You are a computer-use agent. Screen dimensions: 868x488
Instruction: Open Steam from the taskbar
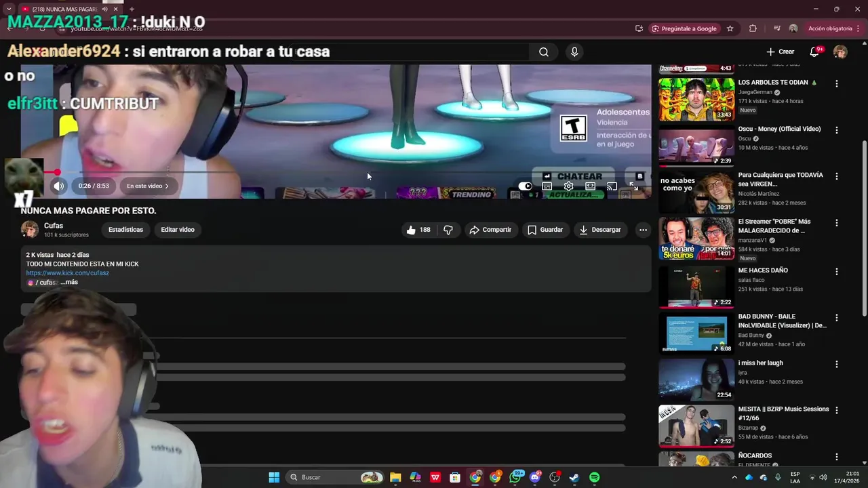point(574,477)
